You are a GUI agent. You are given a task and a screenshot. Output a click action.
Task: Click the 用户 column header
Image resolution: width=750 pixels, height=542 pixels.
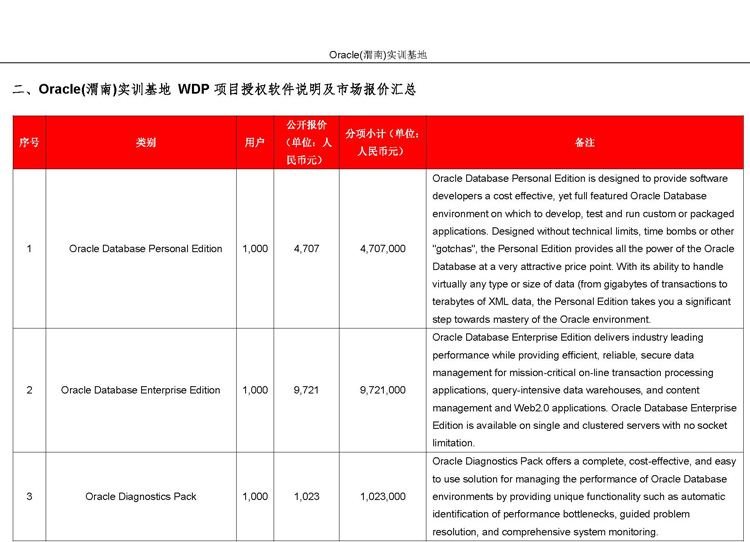(255, 143)
